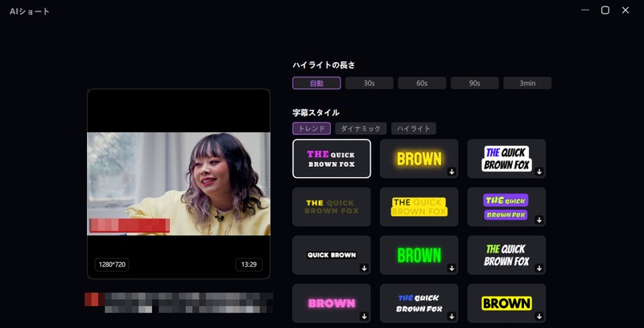Click the video preview thumbnail
The image size is (644, 328).
[178, 184]
